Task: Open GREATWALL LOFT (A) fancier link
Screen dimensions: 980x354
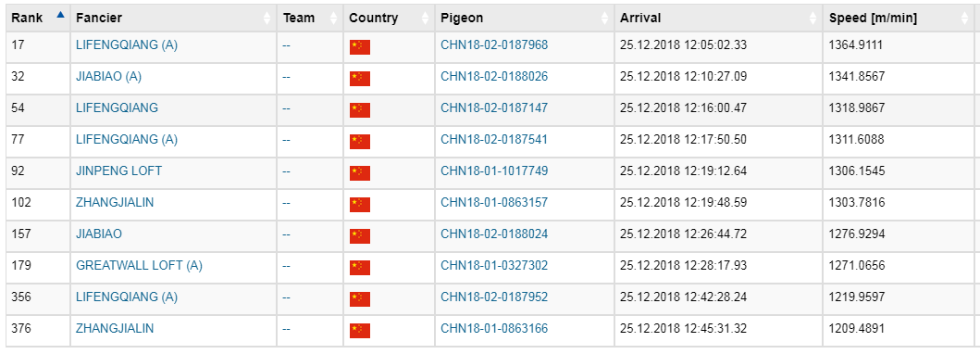Action: (140, 265)
